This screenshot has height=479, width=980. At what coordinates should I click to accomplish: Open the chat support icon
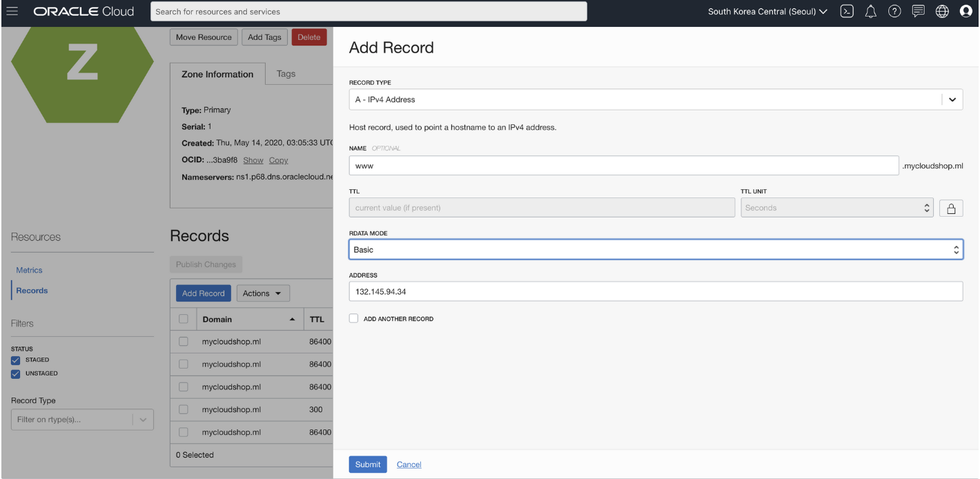918,12
